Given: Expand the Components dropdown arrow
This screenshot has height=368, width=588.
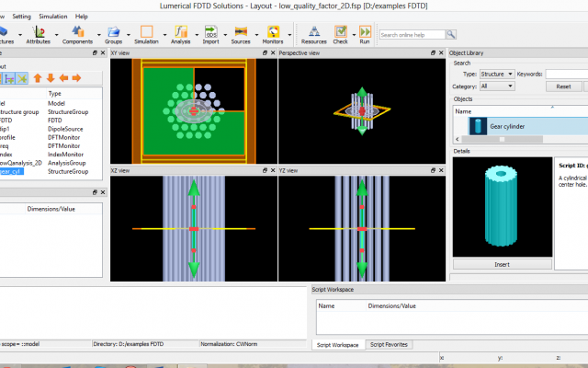Looking at the screenshot, I should (x=98, y=35).
